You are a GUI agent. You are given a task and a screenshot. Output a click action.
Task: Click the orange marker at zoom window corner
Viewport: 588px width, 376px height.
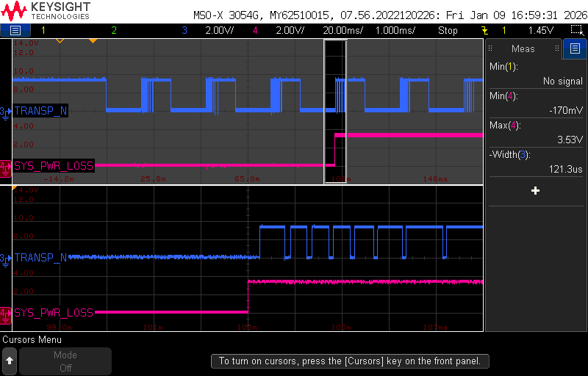pyautogui.click(x=15, y=187)
